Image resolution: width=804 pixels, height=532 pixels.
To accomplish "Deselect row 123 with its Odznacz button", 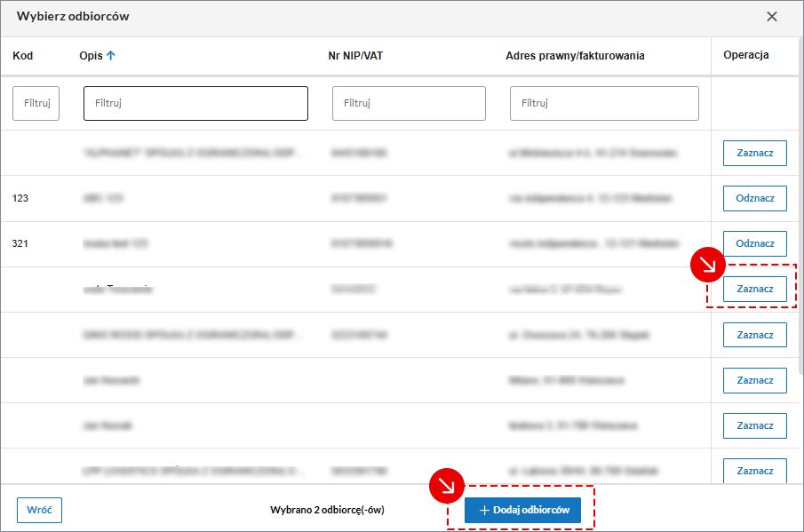I will [754, 198].
